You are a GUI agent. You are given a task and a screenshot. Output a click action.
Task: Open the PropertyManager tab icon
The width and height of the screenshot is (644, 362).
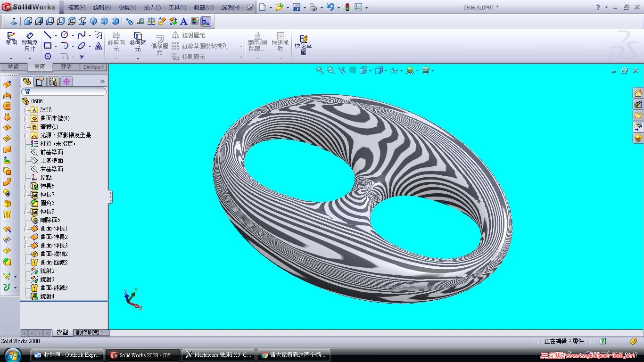click(40, 82)
